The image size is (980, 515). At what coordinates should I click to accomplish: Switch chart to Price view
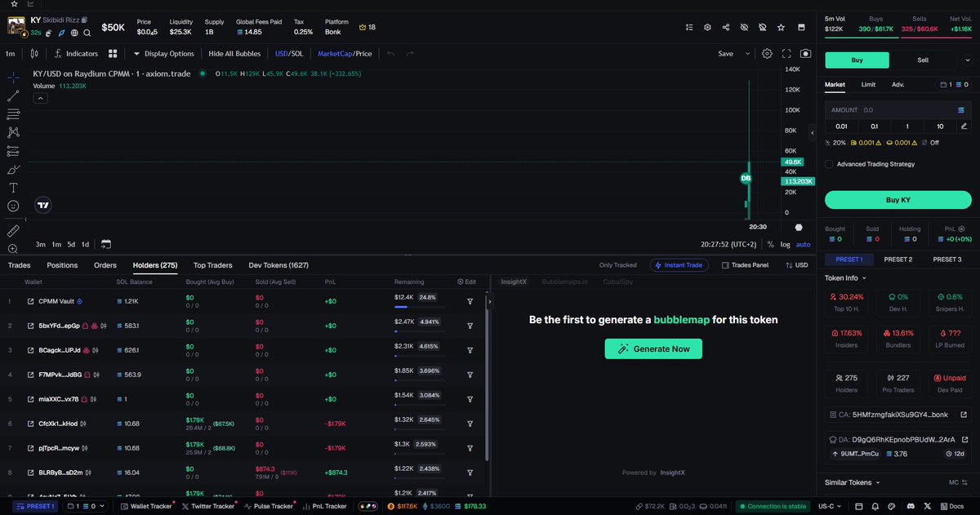363,54
